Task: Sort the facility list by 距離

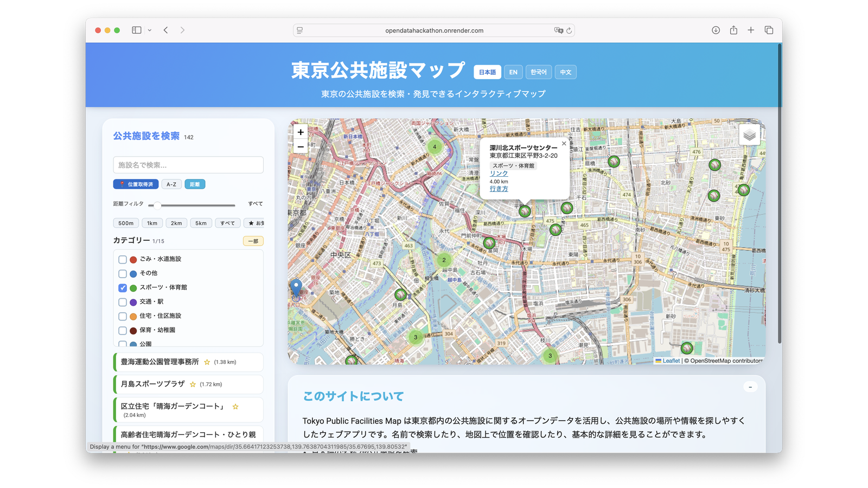Action: (195, 184)
